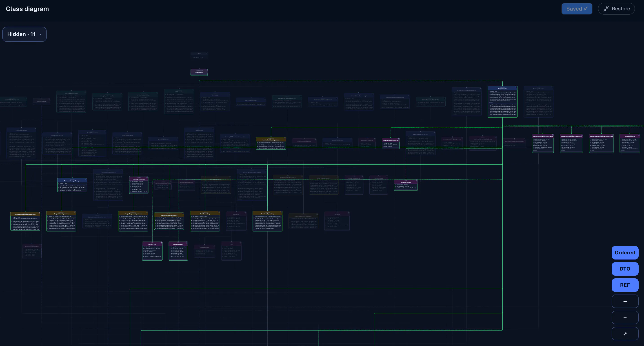Toggle the Ordered layout button
Image resolution: width=644 pixels, height=346 pixels.
tap(625, 253)
